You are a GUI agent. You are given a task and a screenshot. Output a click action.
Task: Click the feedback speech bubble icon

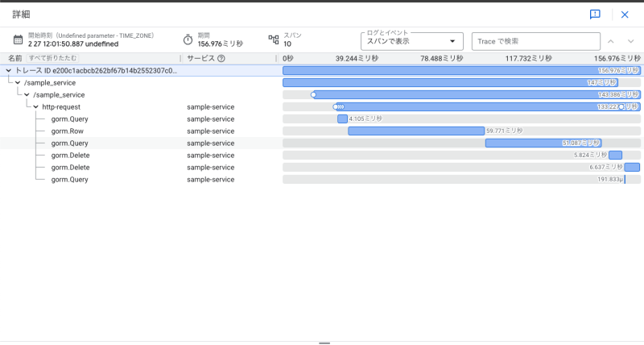(x=595, y=15)
